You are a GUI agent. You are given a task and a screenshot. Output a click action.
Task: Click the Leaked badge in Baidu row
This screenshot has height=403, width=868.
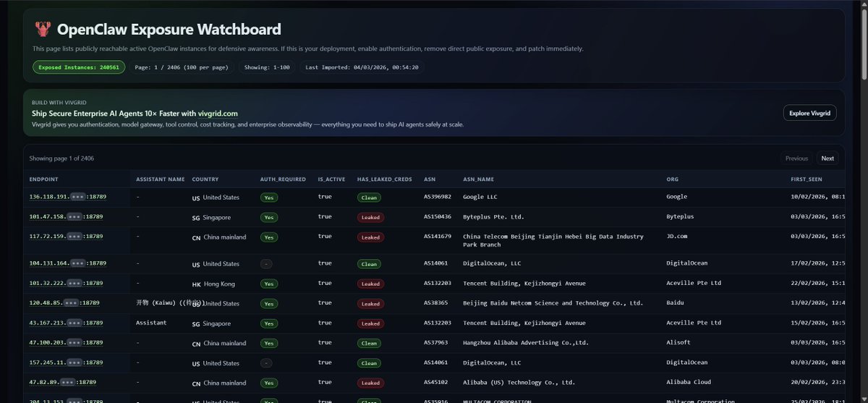pos(370,304)
